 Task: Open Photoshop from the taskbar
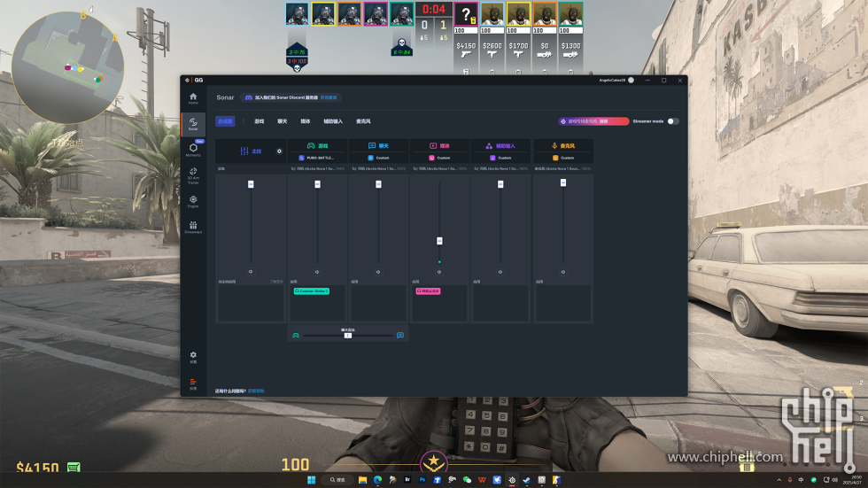click(x=422, y=480)
